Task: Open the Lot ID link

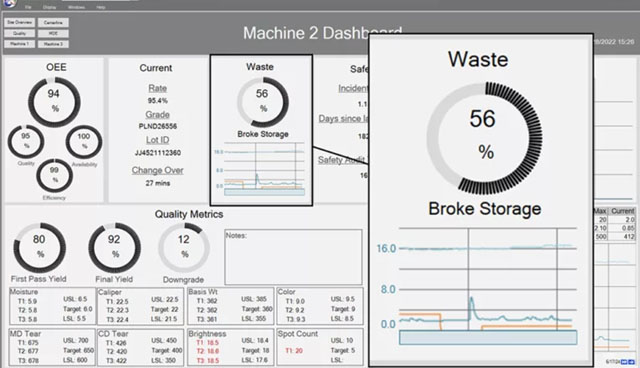Action: 158,140
